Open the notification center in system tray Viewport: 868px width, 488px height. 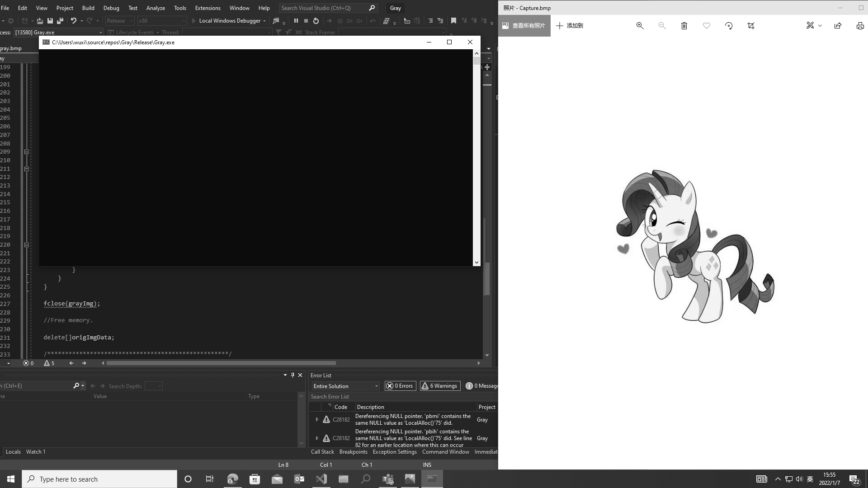coord(854,479)
